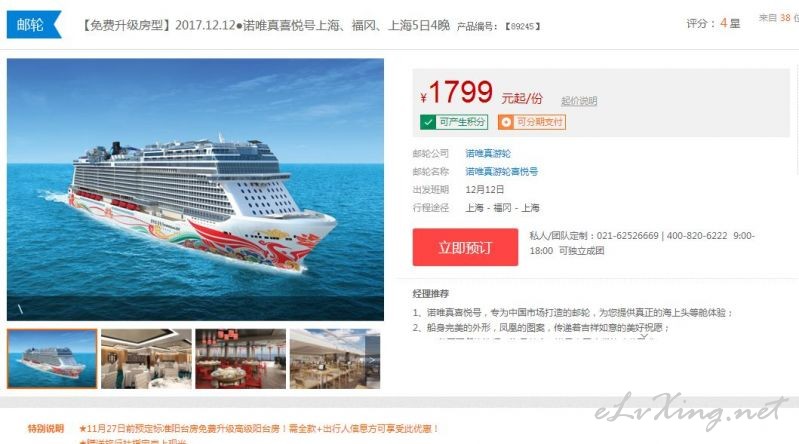
Task: Click the 1799 price figure
Action: click(461, 92)
